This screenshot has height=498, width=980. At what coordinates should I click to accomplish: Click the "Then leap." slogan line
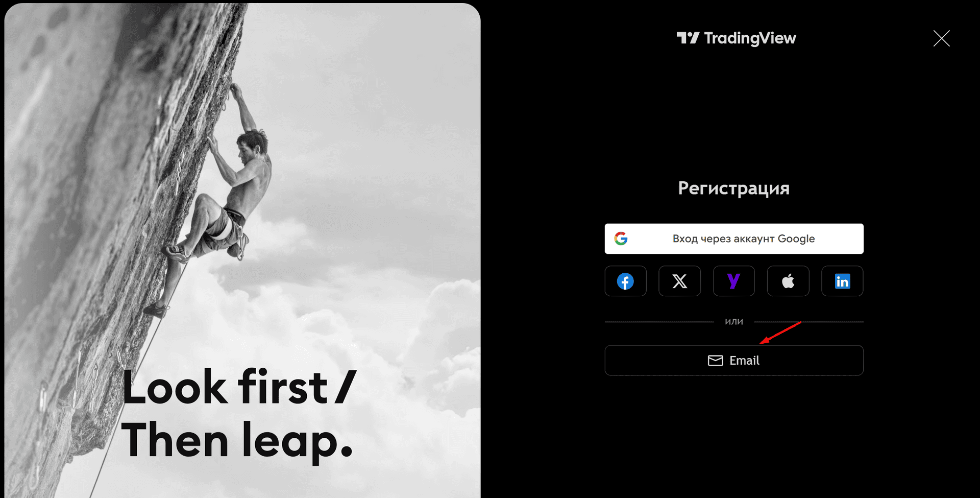[237, 440]
